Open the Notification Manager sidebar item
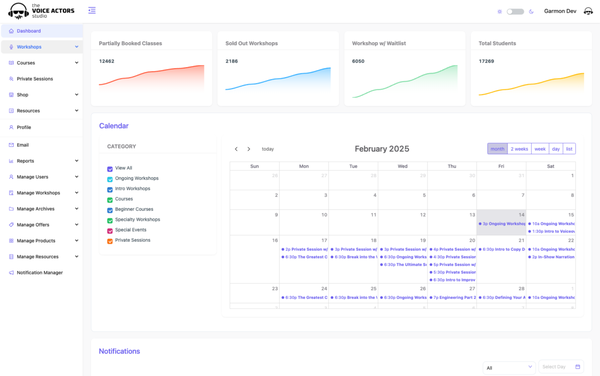Image resolution: width=600 pixels, height=376 pixels. pyautogui.click(x=42, y=273)
